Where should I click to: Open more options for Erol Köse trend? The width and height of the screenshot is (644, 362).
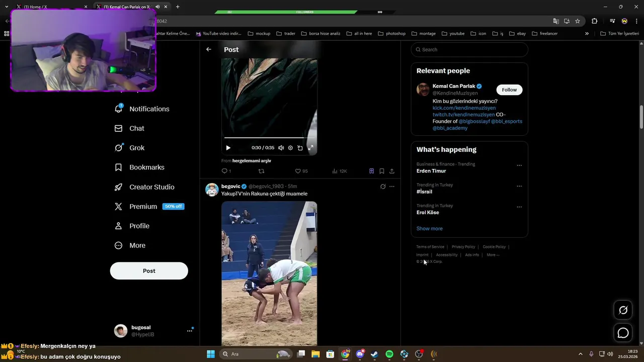pyautogui.click(x=519, y=207)
